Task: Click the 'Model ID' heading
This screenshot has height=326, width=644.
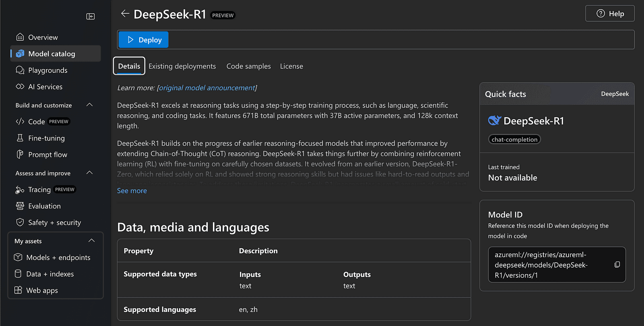Action: point(506,215)
